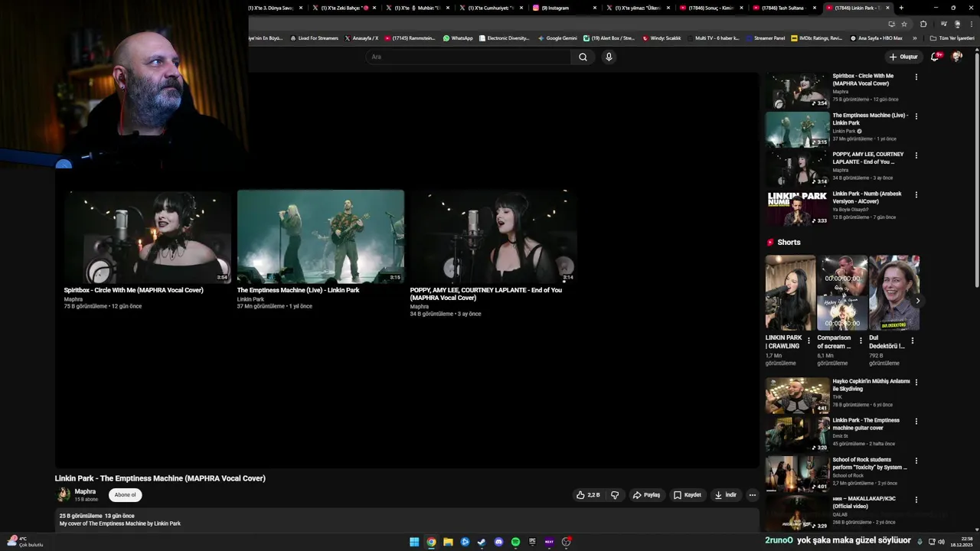Open the Windows Start menu
Image resolution: width=980 pixels, height=551 pixels.
[414, 542]
